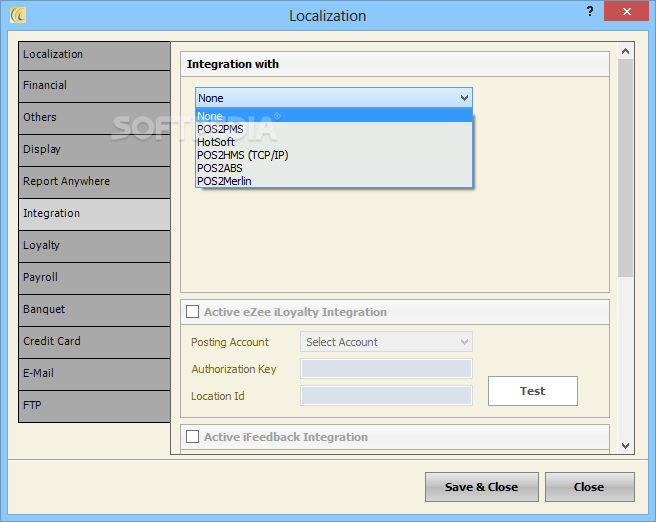
Task: Click the help question mark icon
Action: coord(589,11)
